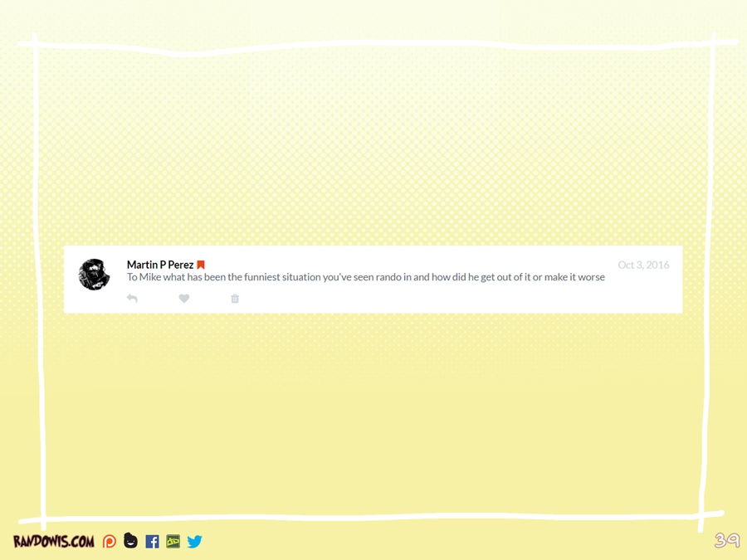The width and height of the screenshot is (747, 560).
Task: Like the comment with the heart icon
Action: [184, 299]
